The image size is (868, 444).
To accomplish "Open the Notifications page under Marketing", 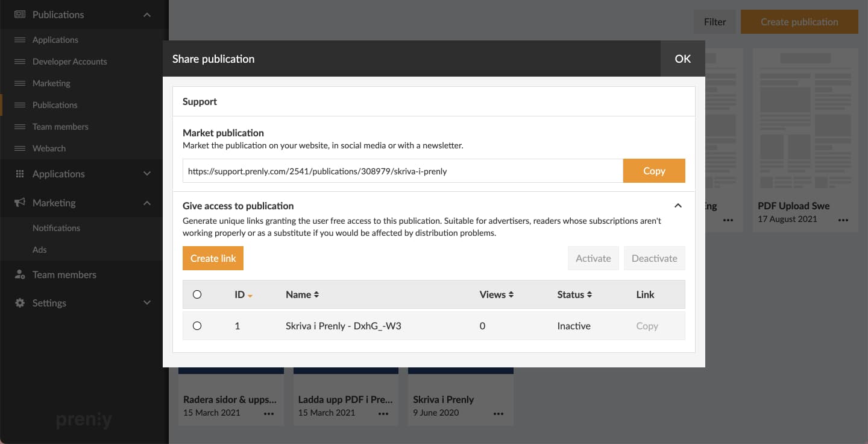I will [56, 227].
